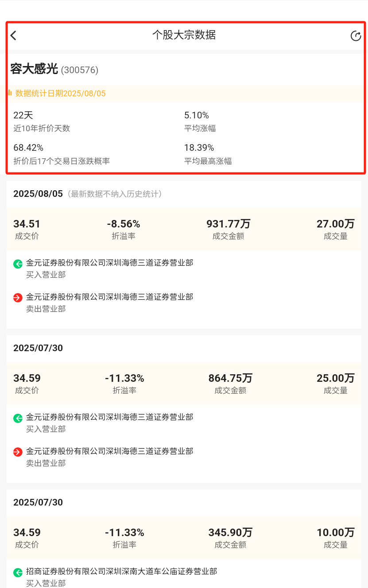Select 22天 discount days statistic
This screenshot has height=588, width=368.
pyautogui.click(x=23, y=115)
